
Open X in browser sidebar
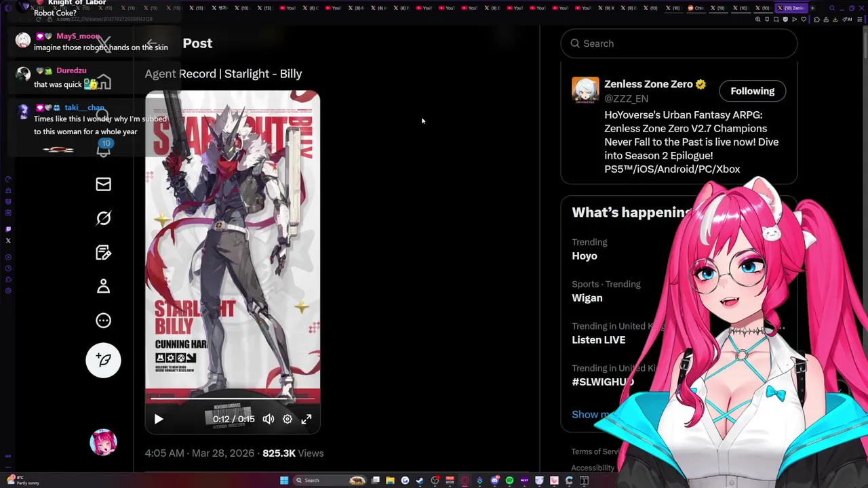(x=8, y=241)
